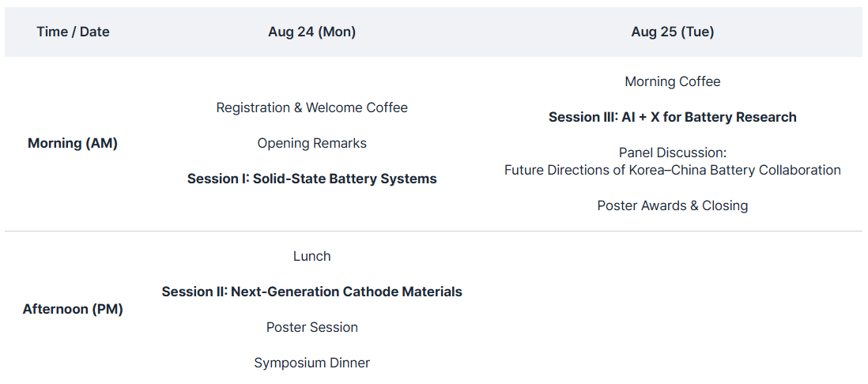Select the Aug 25 (Tue) header
The width and height of the screenshot is (868, 384).
click(672, 32)
